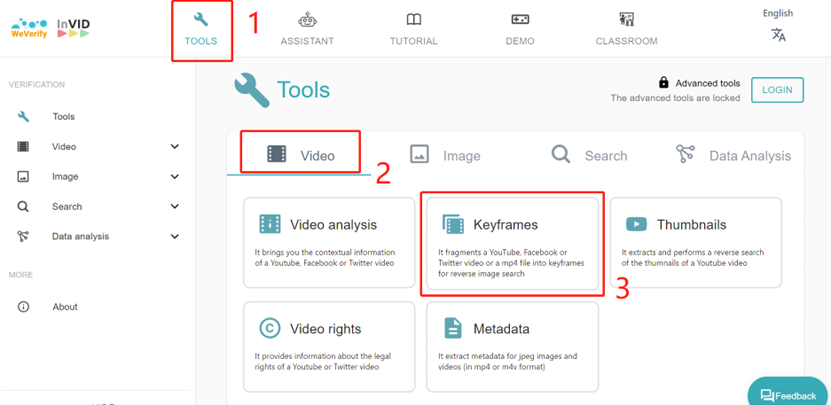The image size is (831, 405).
Task: Click the wrench Tools icon in top navigation
Action: pos(201,20)
